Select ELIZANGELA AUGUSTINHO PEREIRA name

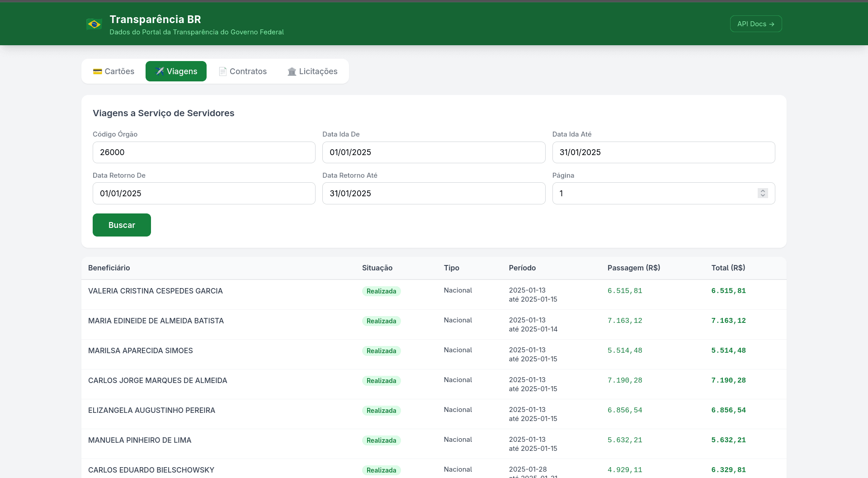tap(151, 411)
